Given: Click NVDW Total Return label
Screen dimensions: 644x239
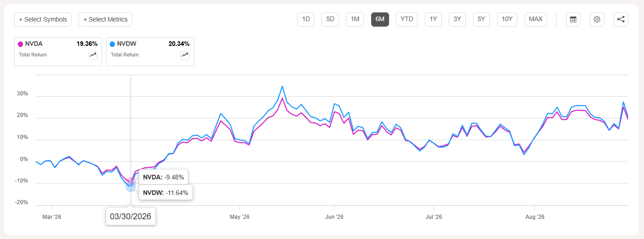Looking at the screenshot, I should point(124,55).
